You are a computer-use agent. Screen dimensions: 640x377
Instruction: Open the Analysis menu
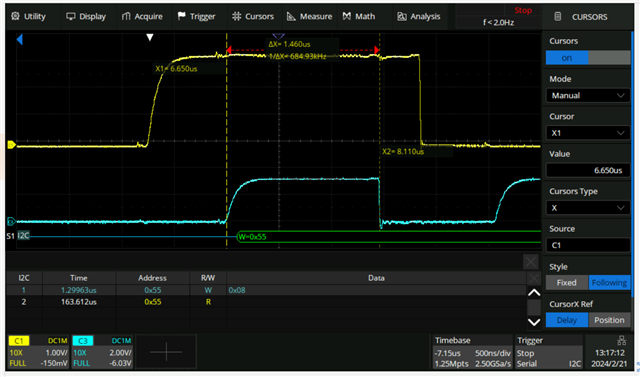(x=418, y=16)
